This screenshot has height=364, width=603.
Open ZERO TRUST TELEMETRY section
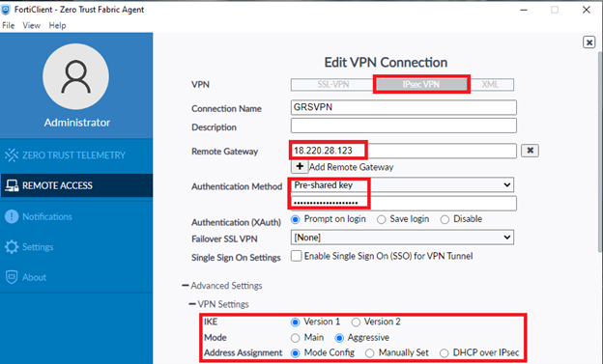(x=76, y=154)
